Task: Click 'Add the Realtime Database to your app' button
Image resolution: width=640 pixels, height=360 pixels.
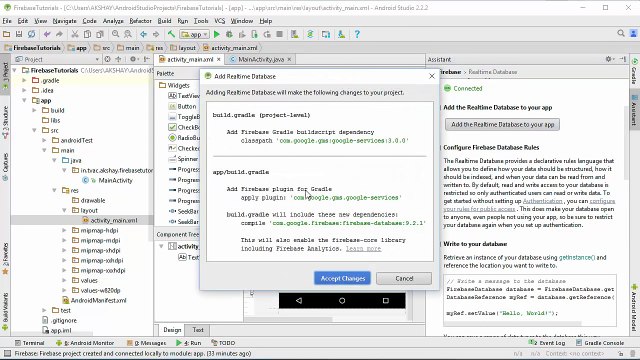Action: [502, 124]
